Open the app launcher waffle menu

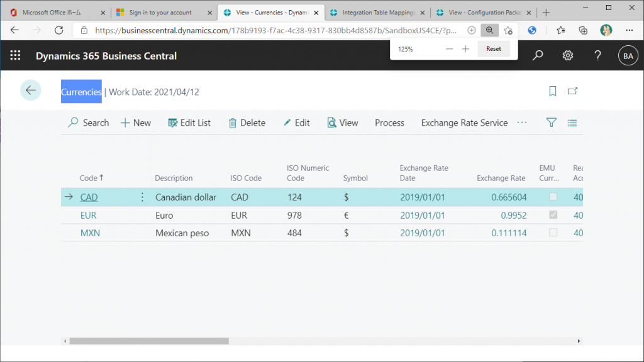(15, 55)
